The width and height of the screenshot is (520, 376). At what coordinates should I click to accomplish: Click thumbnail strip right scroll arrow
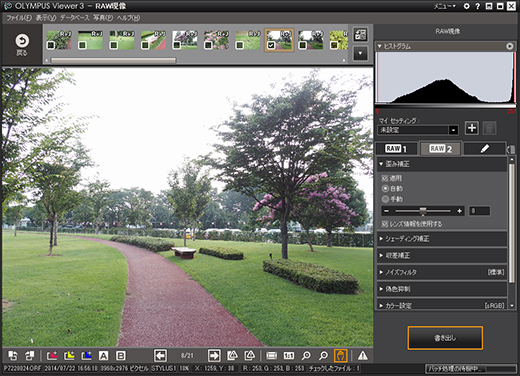click(344, 60)
